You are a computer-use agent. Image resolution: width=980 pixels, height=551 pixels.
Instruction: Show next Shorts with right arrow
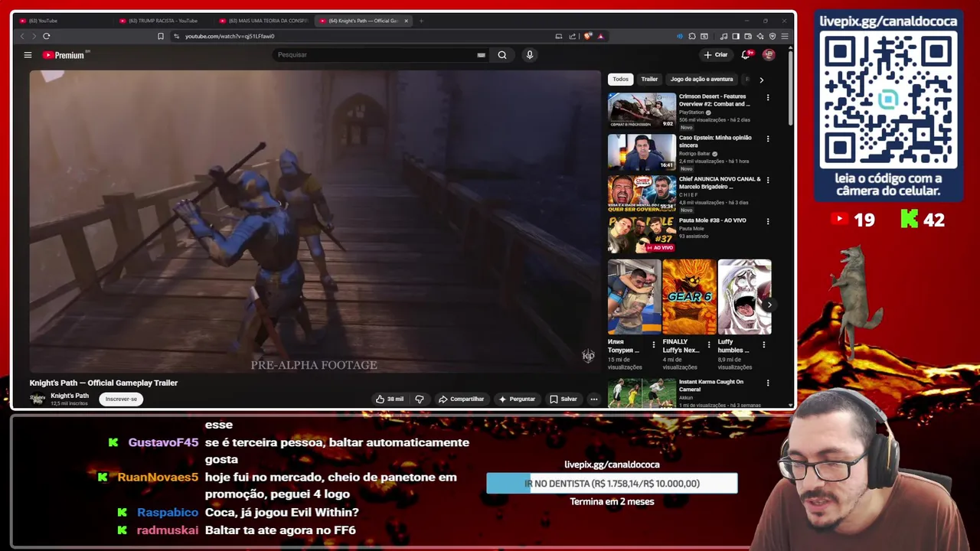click(769, 305)
